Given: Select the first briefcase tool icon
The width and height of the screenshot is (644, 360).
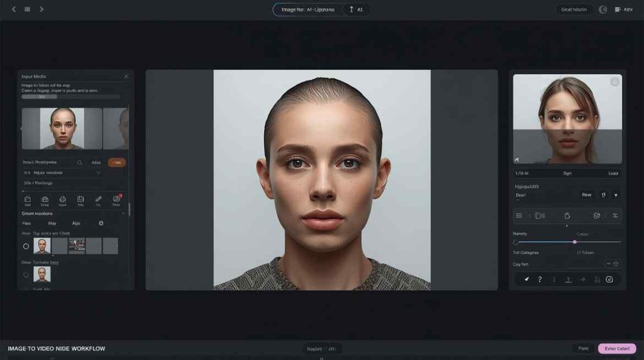Looking at the screenshot, I should click(x=28, y=200).
